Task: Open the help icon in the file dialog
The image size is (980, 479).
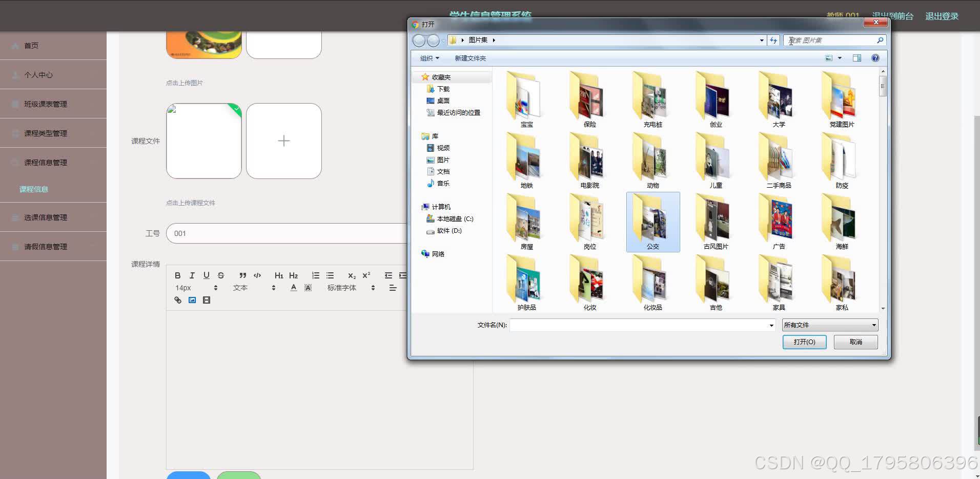Action: tap(875, 58)
